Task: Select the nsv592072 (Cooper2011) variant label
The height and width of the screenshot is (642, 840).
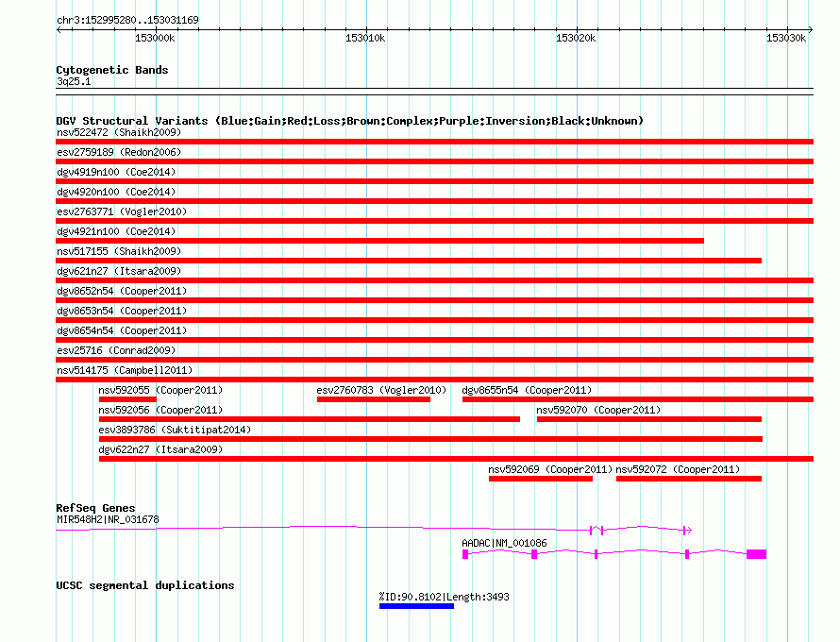Action: coord(678,469)
